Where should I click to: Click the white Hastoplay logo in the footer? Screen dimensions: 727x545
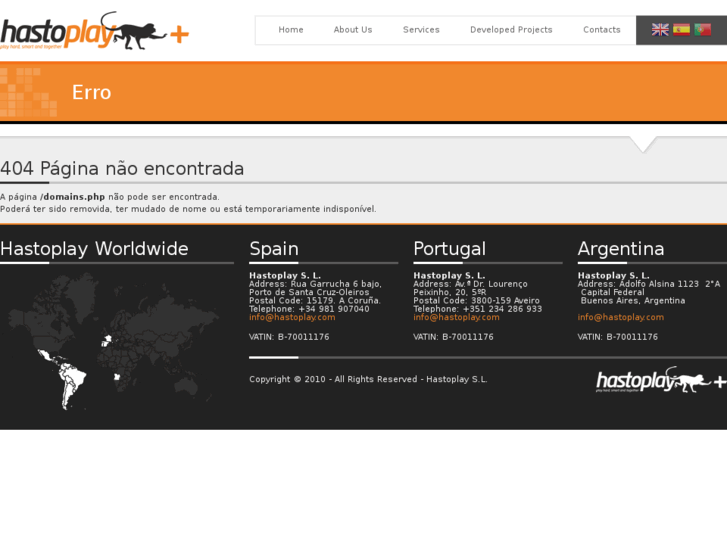click(661, 380)
